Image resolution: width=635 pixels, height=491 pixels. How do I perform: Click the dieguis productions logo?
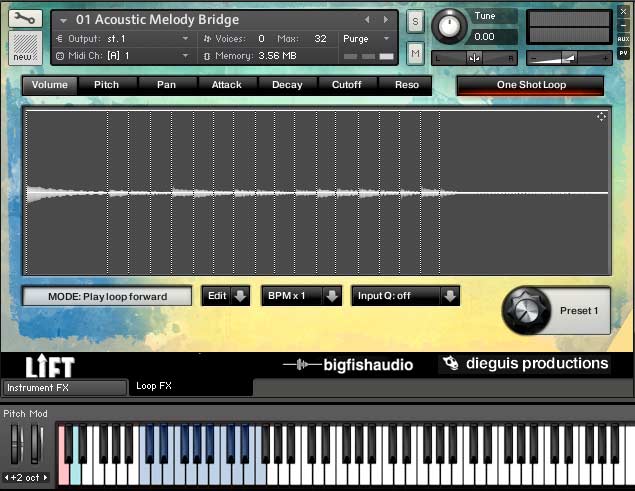(525, 363)
